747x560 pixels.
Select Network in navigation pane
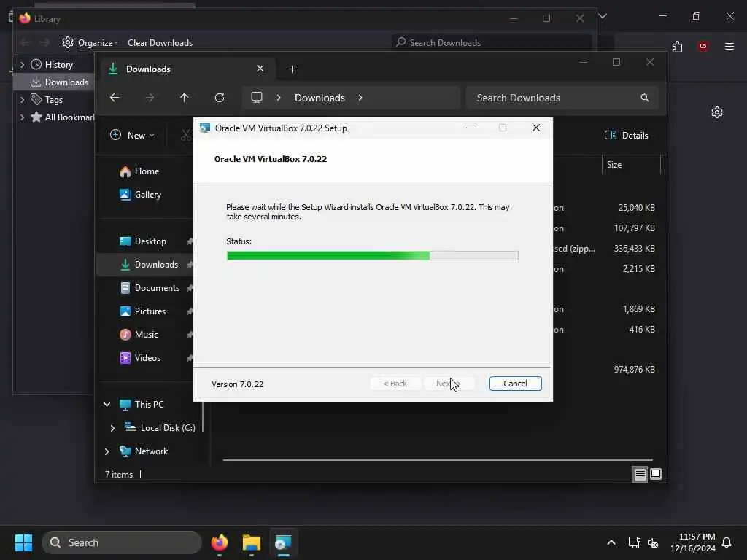coord(144,451)
